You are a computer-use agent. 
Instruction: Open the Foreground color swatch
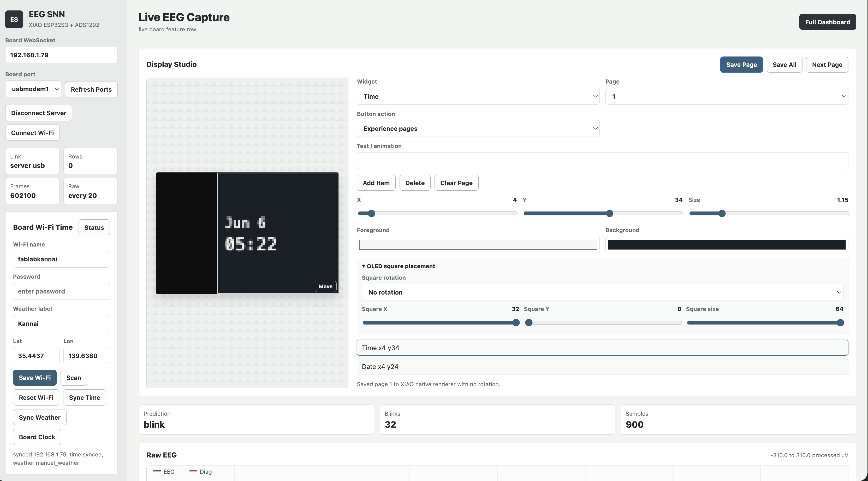point(478,244)
